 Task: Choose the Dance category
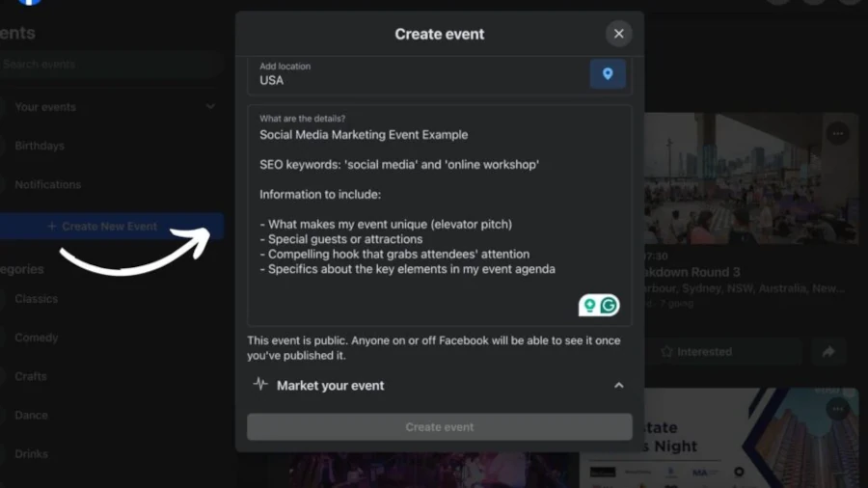click(31, 415)
